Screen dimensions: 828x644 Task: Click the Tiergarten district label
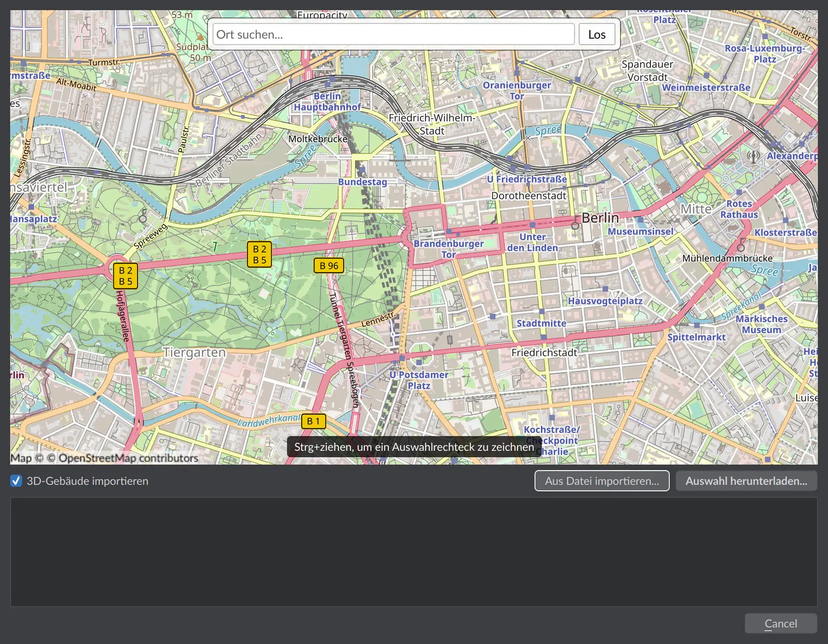pos(195,353)
